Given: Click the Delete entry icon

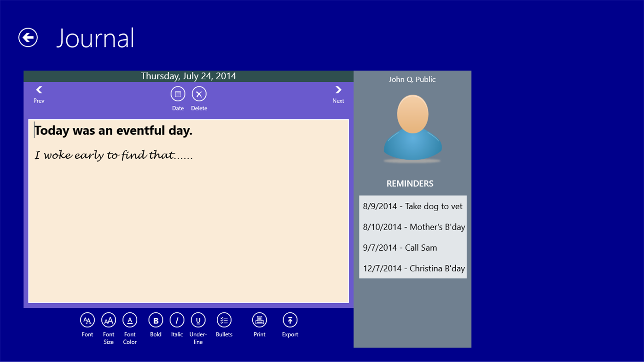Looking at the screenshot, I should pyautogui.click(x=199, y=93).
